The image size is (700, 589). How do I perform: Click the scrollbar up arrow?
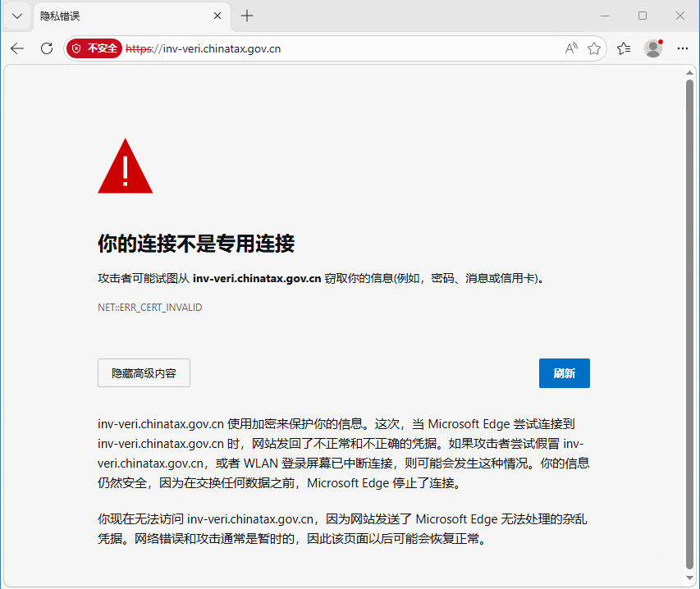[x=689, y=72]
